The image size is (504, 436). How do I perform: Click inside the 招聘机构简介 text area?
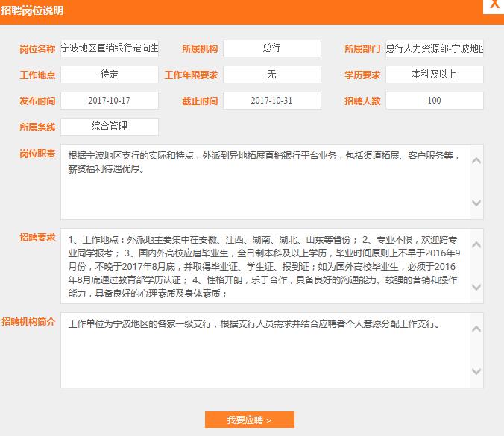pos(265,350)
